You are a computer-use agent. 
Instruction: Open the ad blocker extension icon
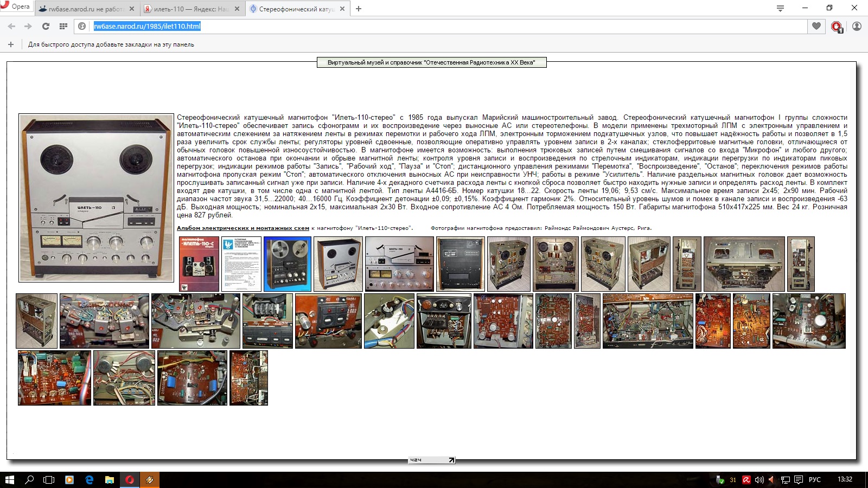tap(837, 26)
